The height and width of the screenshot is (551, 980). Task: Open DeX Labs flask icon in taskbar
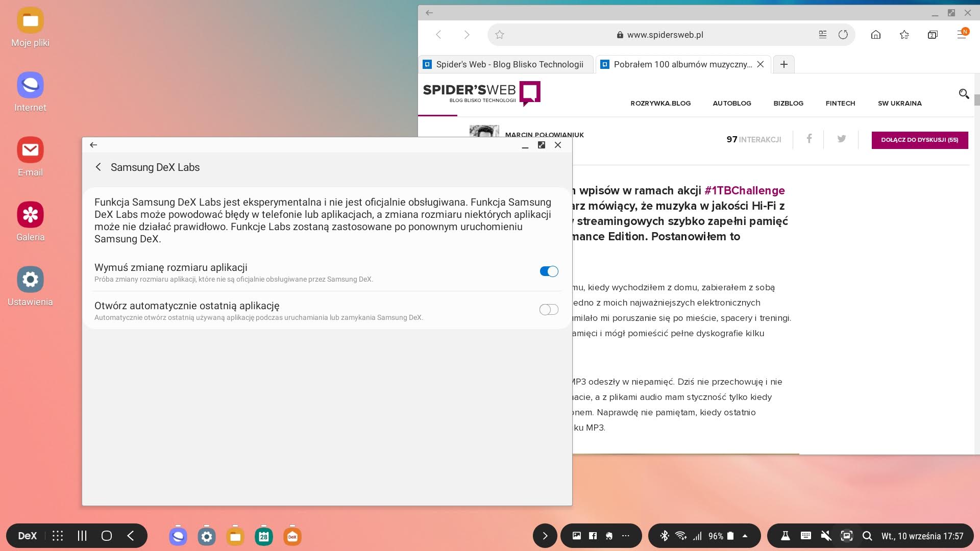[x=786, y=536]
